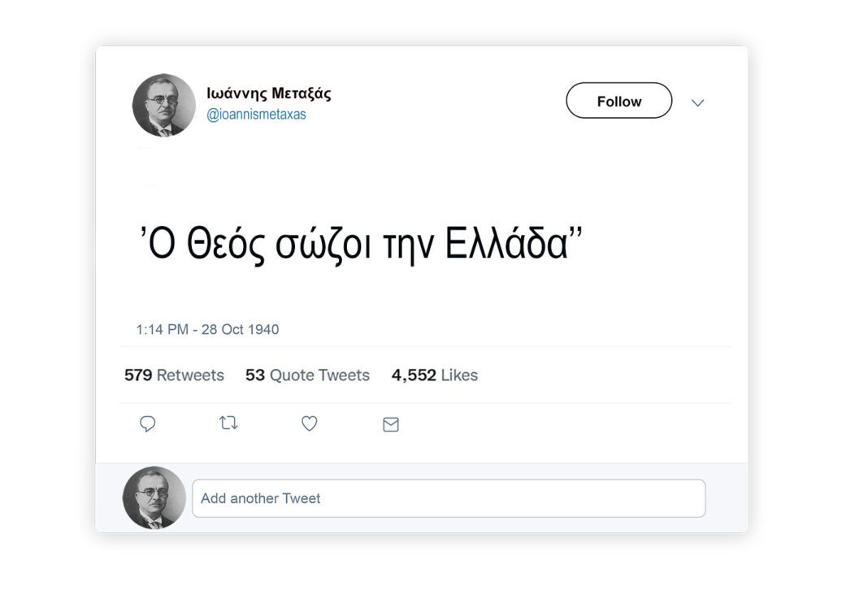Focus the Add another Tweet field
Viewport: 868px width, 612px height.
(x=449, y=498)
